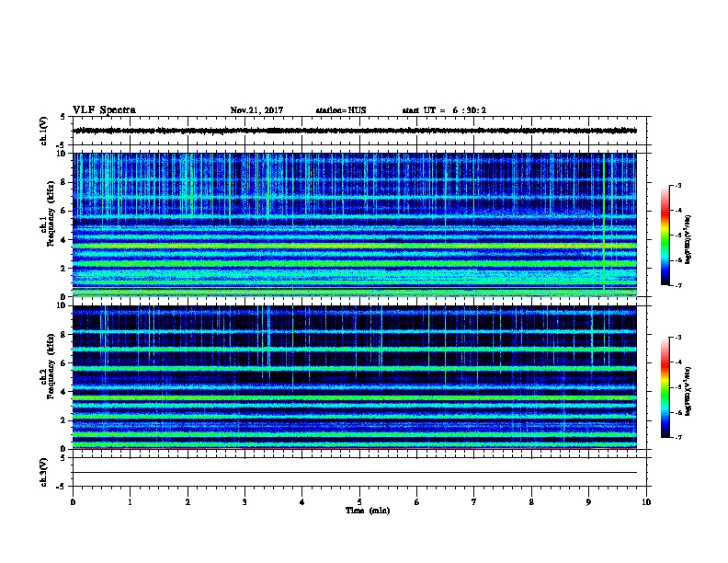Click the "8" tick on ch.1 frequency axis
728x563 pixels.
point(64,182)
